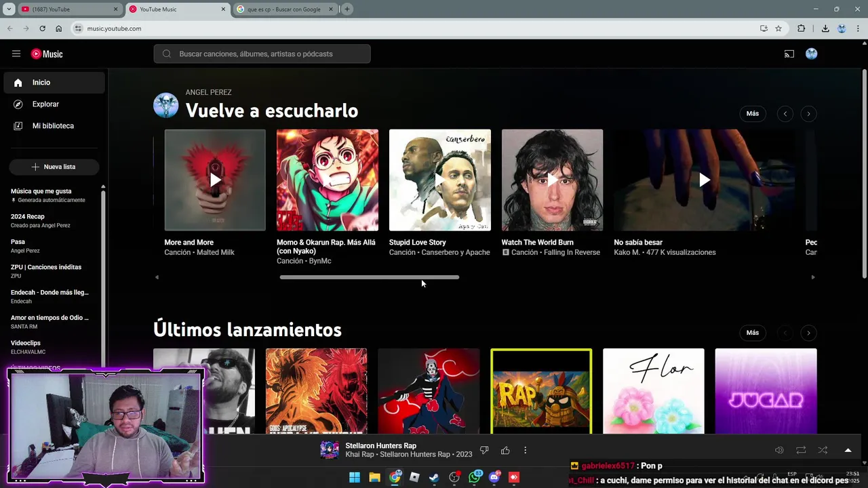The image size is (868, 488).
Task: Open a new browser tab
Action: click(347, 9)
